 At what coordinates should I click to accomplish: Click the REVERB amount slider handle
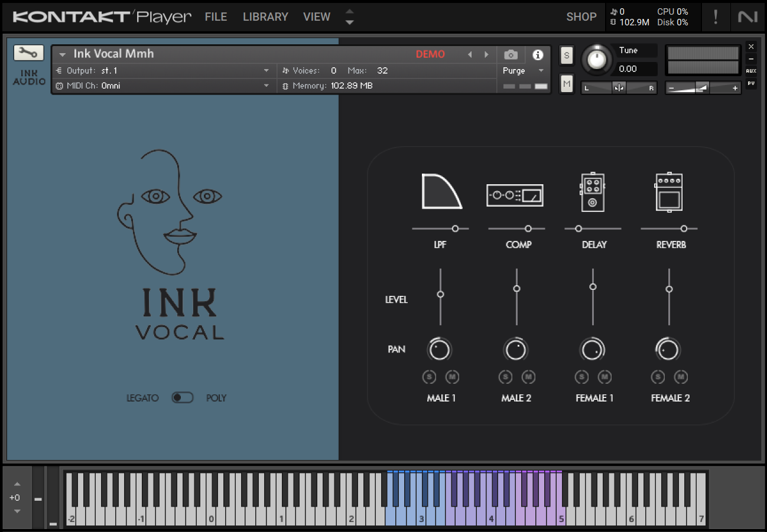pos(684,229)
